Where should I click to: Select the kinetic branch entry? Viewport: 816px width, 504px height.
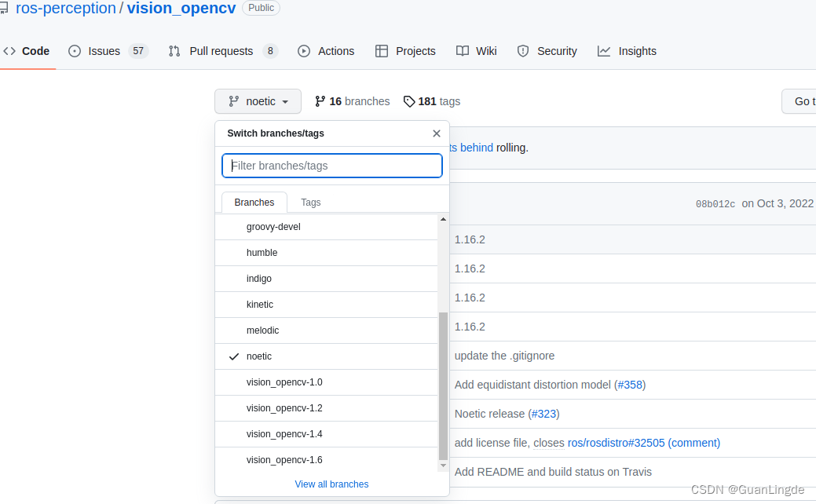pyautogui.click(x=260, y=304)
